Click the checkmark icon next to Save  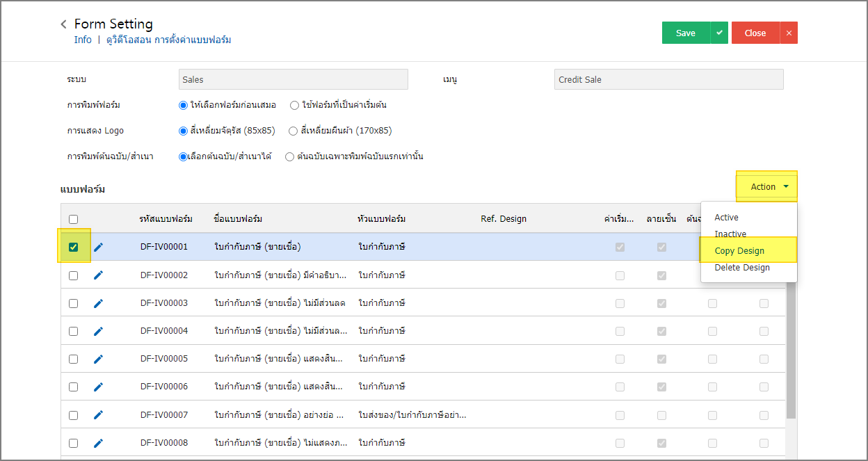click(719, 33)
